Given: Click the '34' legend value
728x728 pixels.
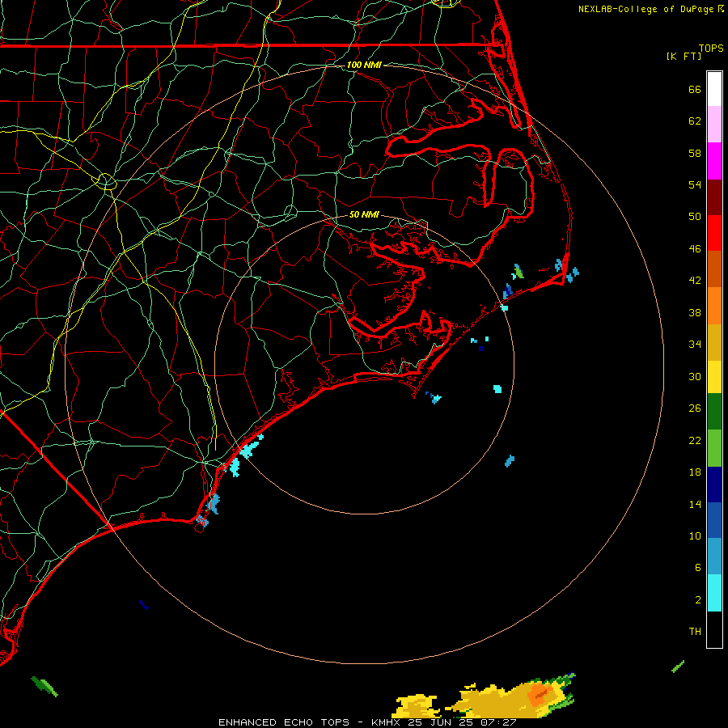Looking at the screenshot, I should (695, 345).
